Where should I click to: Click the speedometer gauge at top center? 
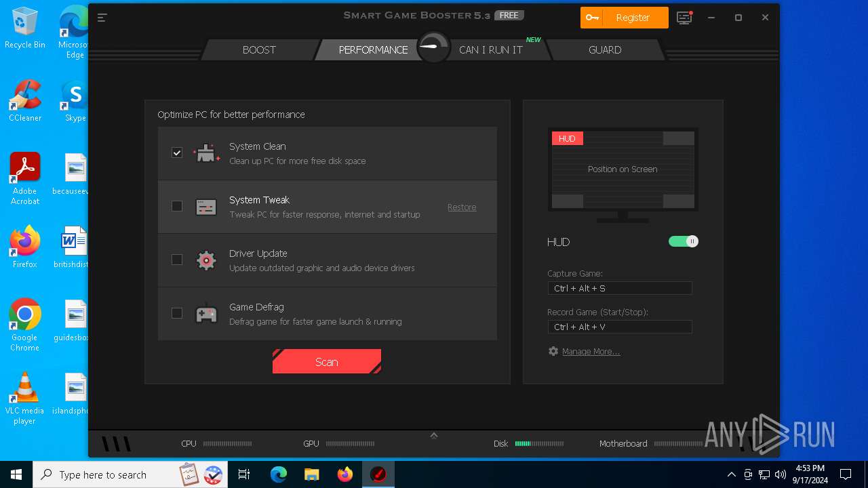point(433,47)
